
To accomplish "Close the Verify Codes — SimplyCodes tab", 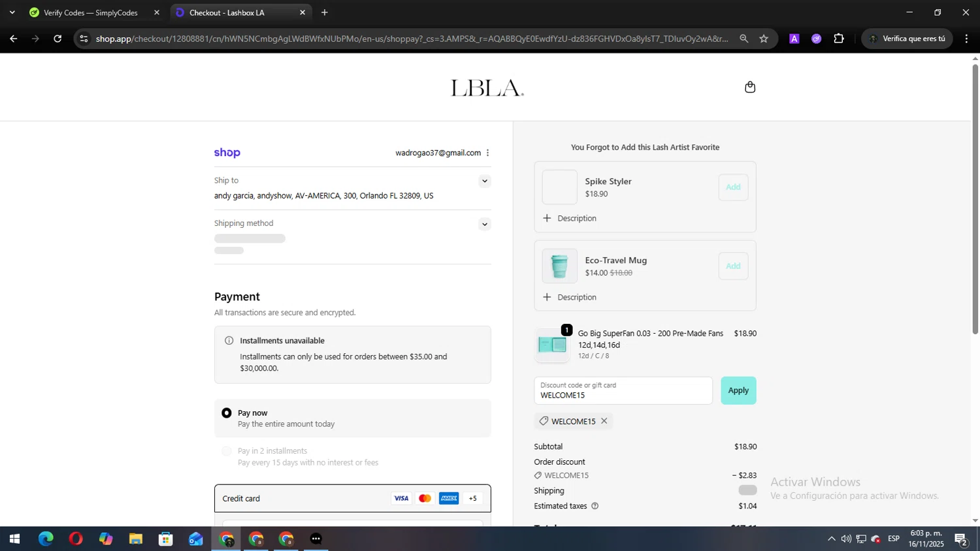I will click(157, 12).
